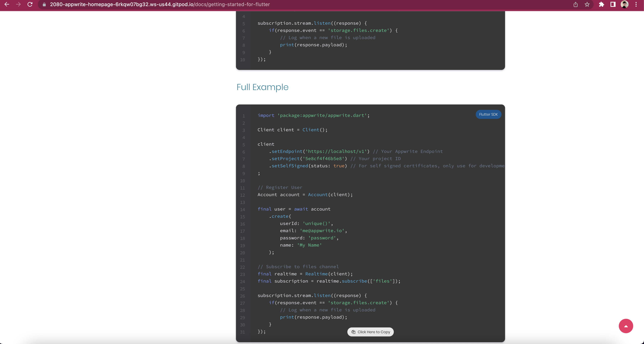Screen dimensions: 644x344
Task: Click line 29 print(response.payload) statement
Action: [314, 317]
